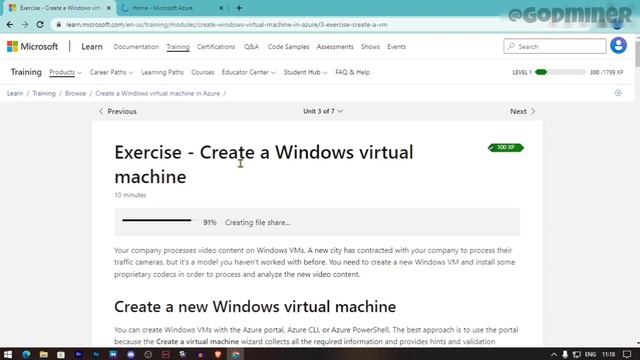Go to the Learn breadcrumb

pos(15,93)
